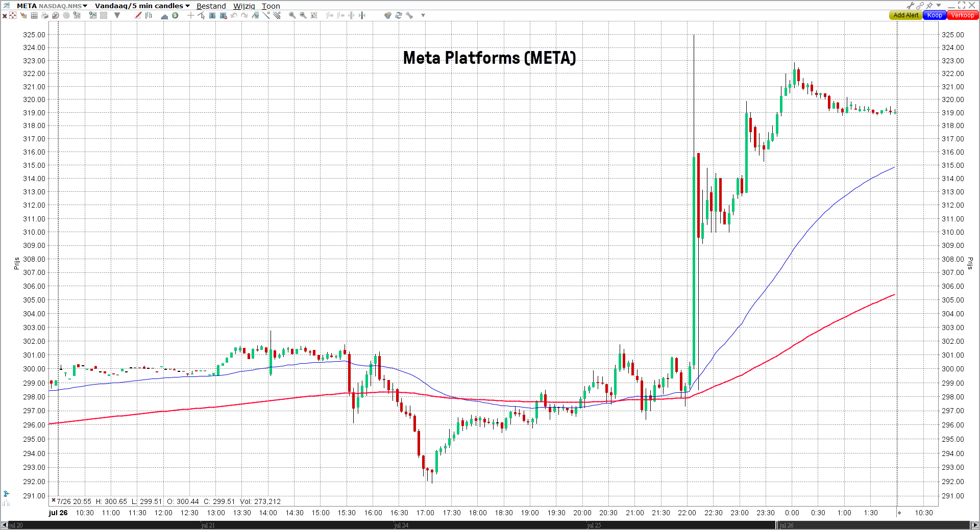Open the toolbar wrench settings icon

click(x=409, y=15)
